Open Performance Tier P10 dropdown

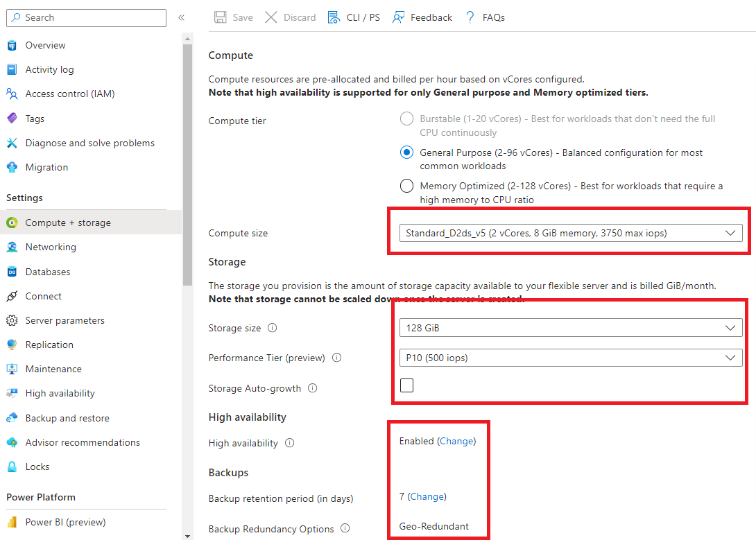click(x=571, y=358)
